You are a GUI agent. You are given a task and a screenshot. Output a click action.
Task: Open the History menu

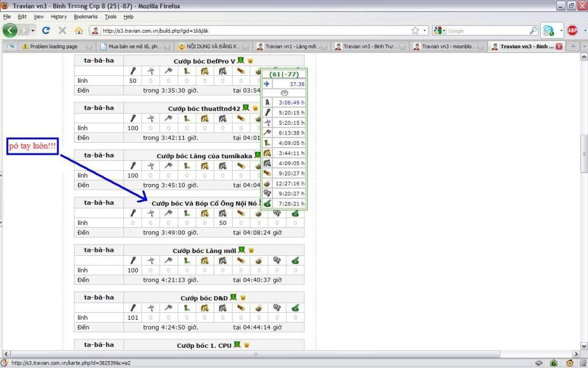(x=59, y=17)
